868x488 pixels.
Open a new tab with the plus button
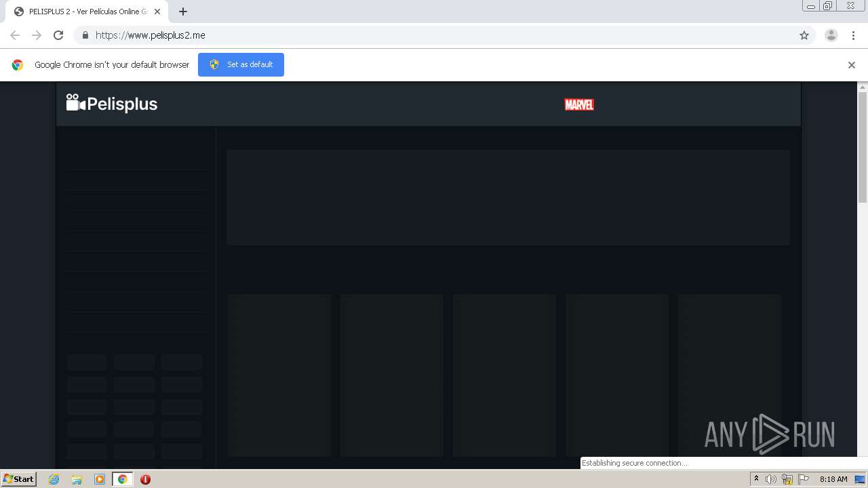coord(183,12)
